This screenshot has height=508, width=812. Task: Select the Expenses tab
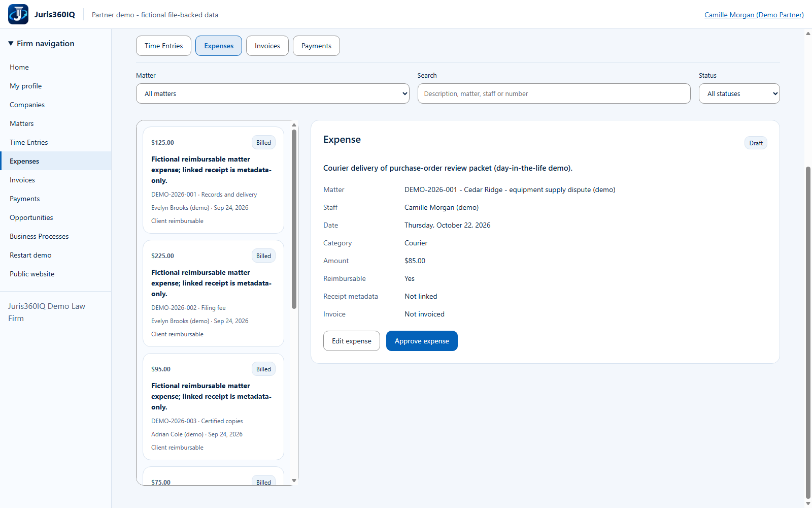pyautogui.click(x=219, y=46)
